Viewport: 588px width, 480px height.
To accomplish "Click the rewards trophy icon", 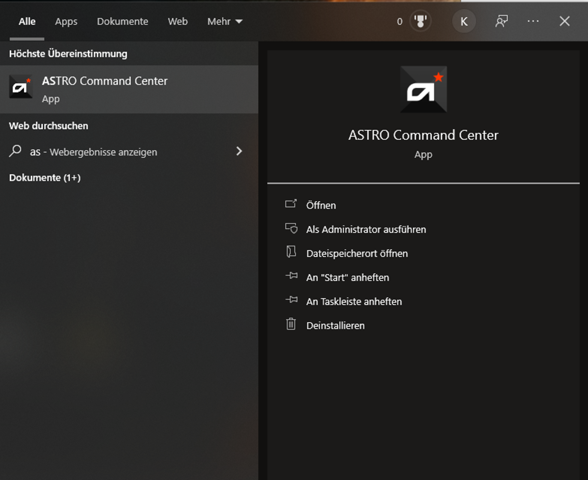I will [x=420, y=21].
